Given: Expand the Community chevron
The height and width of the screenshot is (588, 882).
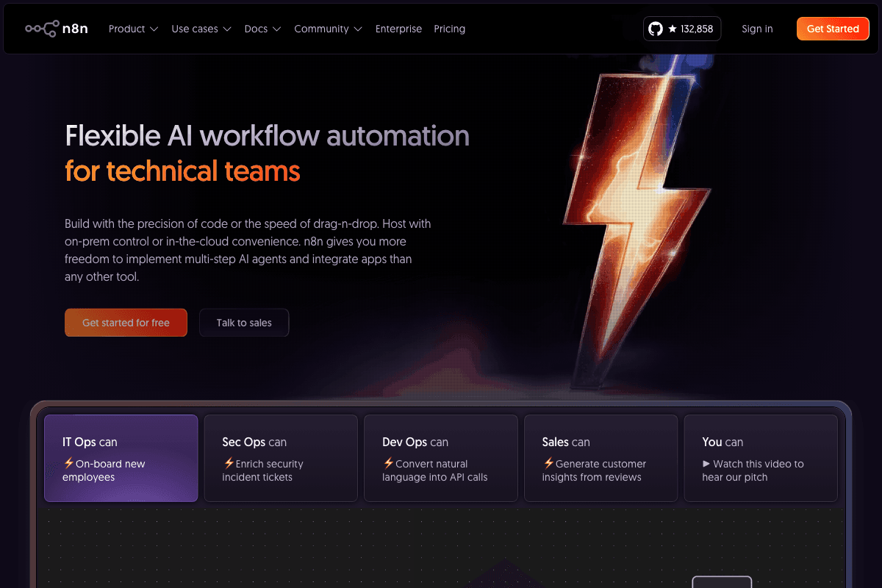Looking at the screenshot, I should (x=359, y=29).
